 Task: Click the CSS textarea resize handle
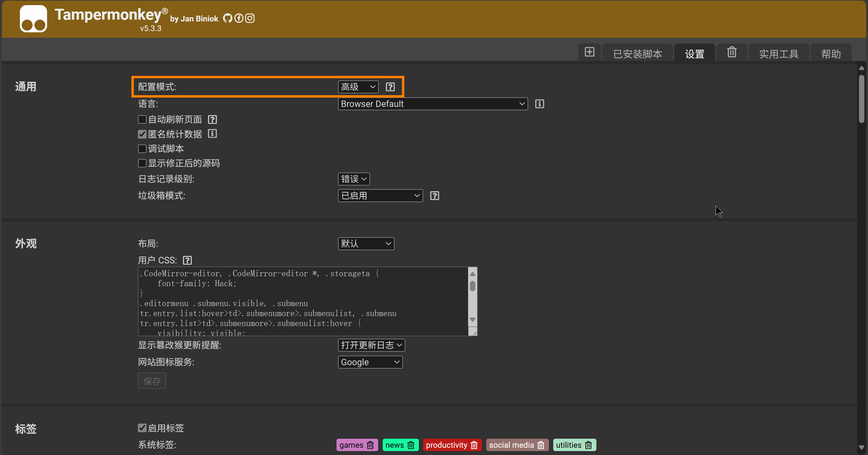(x=474, y=333)
